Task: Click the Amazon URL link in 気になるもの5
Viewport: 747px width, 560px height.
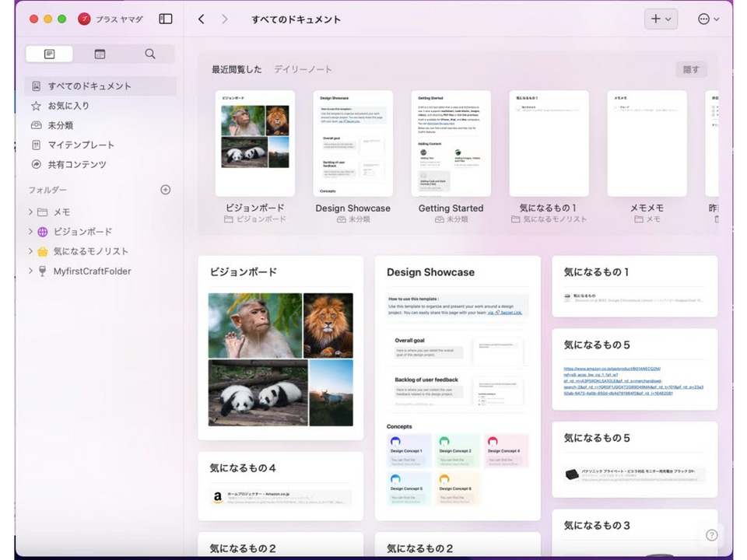Action: [x=633, y=381]
